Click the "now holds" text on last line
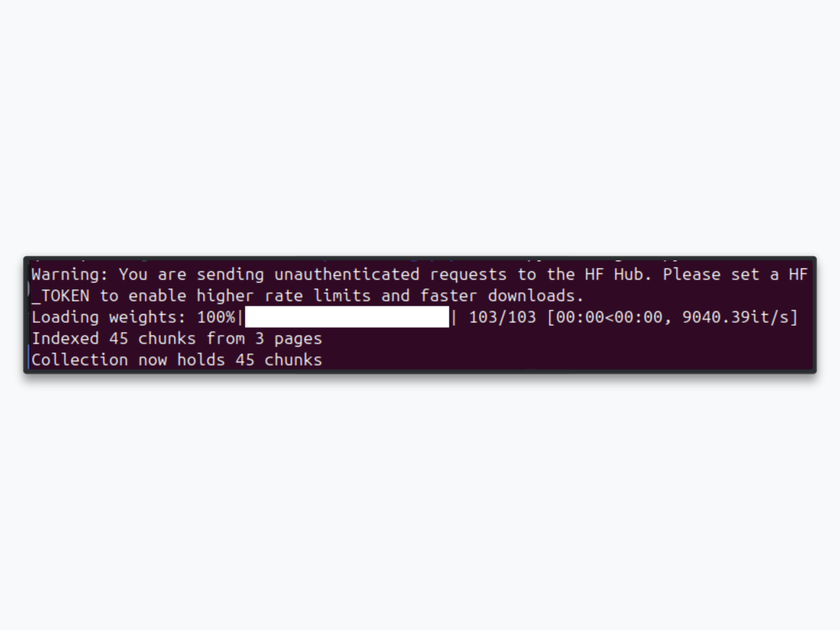This screenshot has height=630, width=840. pyautogui.click(x=182, y=360)
